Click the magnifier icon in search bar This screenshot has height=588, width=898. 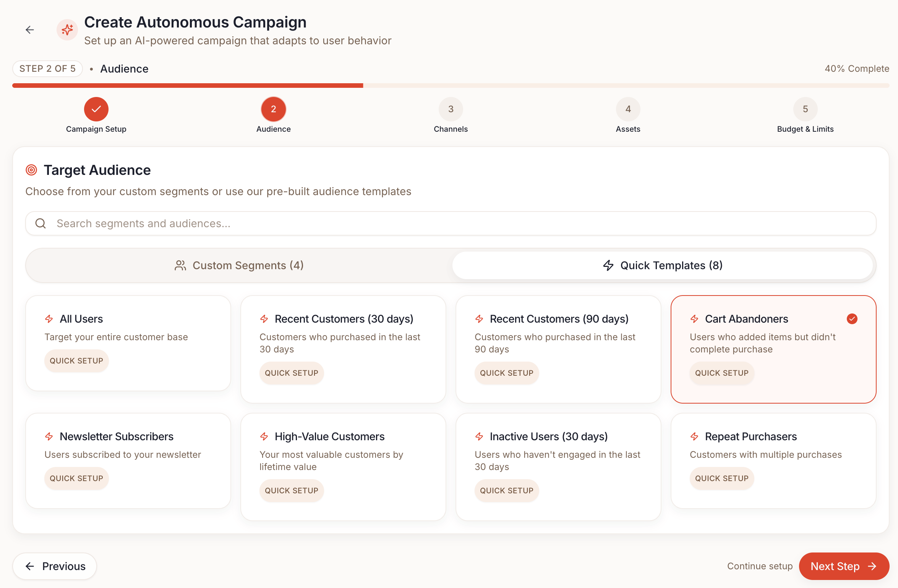[x=41, y=223]
